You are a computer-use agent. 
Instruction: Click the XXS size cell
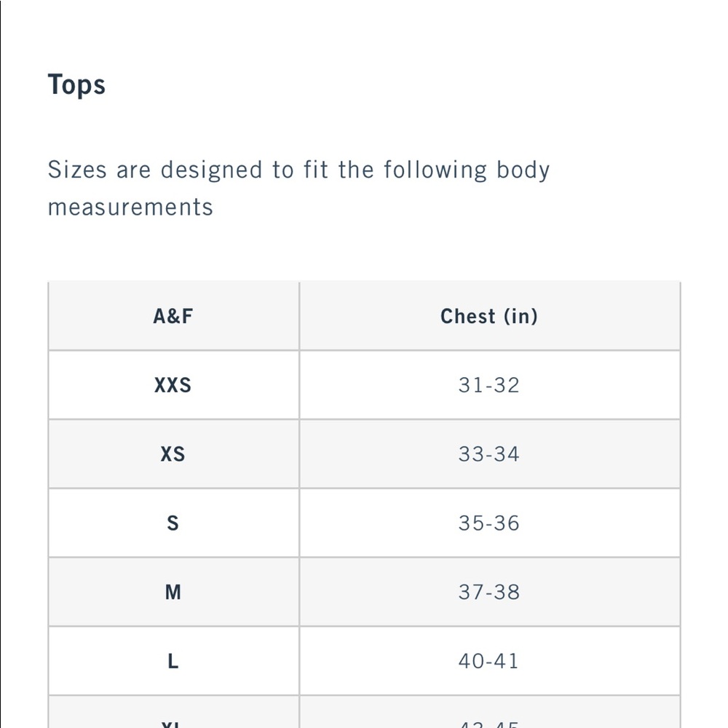click(173, 385)
